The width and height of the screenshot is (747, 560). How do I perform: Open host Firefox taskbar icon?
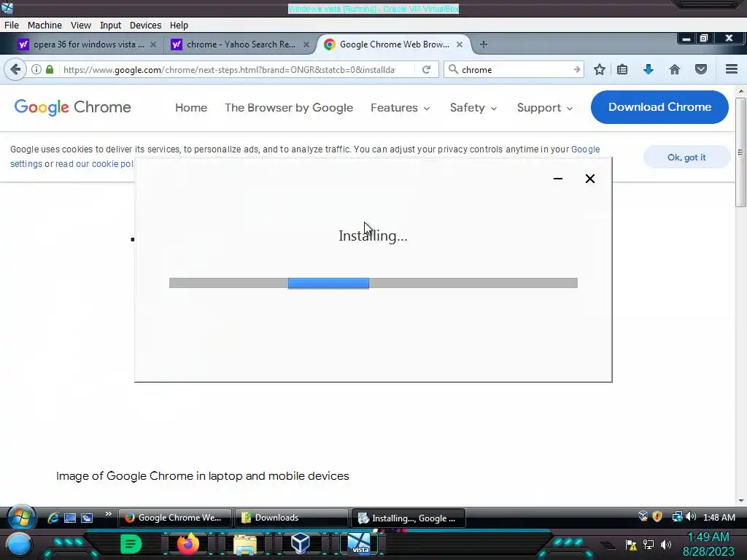click(x=188, y=544)
